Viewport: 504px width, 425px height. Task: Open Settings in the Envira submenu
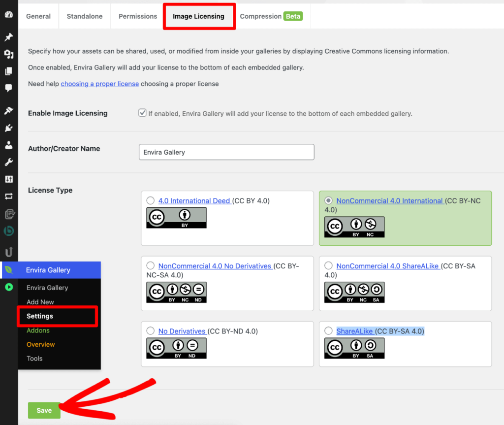pyautogui.click(x=40, y=316)
